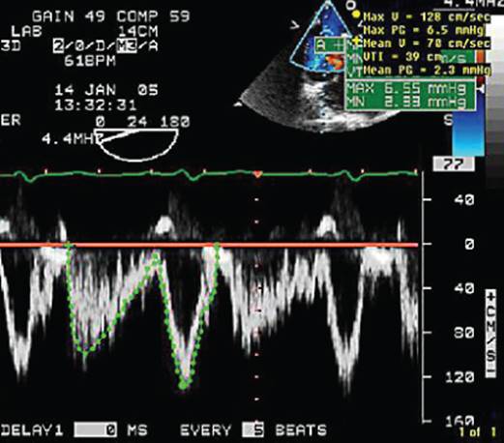Screen dimensions: 504x443
Task: Select the DELAY1 value field
Action: pos(96,430)
